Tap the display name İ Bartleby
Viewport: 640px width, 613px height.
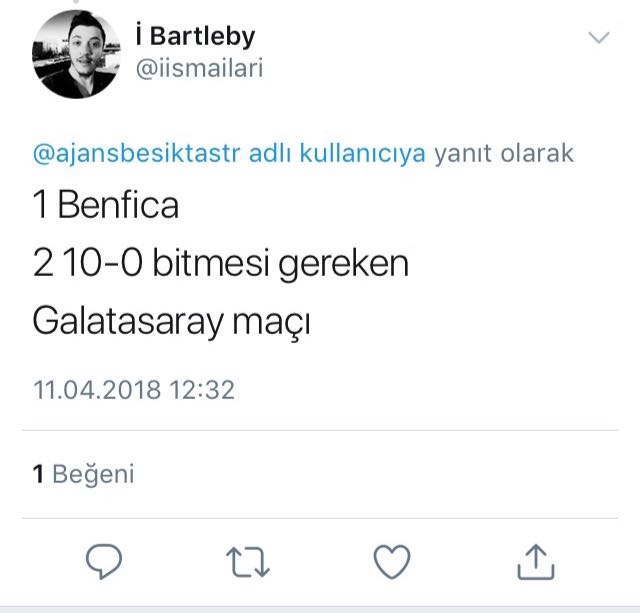[194, 36]
